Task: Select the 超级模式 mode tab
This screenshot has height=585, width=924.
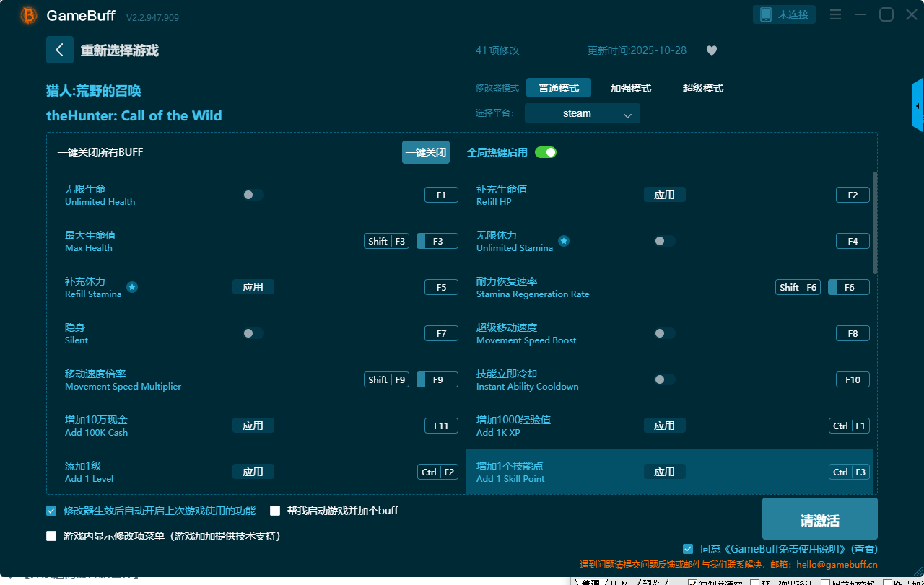Action: click(x=702, y=88)
